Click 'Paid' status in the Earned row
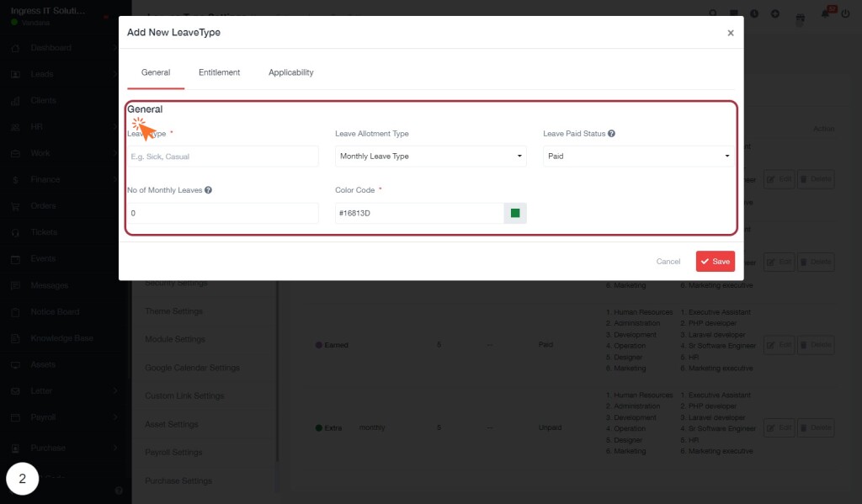Image resolution: width=862 pixels, height=504 pixels. click(x=545, y=345)
